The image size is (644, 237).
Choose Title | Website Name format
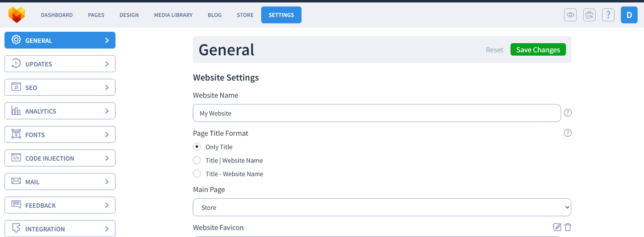tap(197, 160)
